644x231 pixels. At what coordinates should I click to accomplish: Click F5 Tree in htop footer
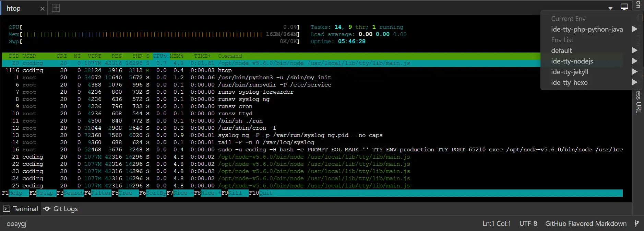point(125,193)
